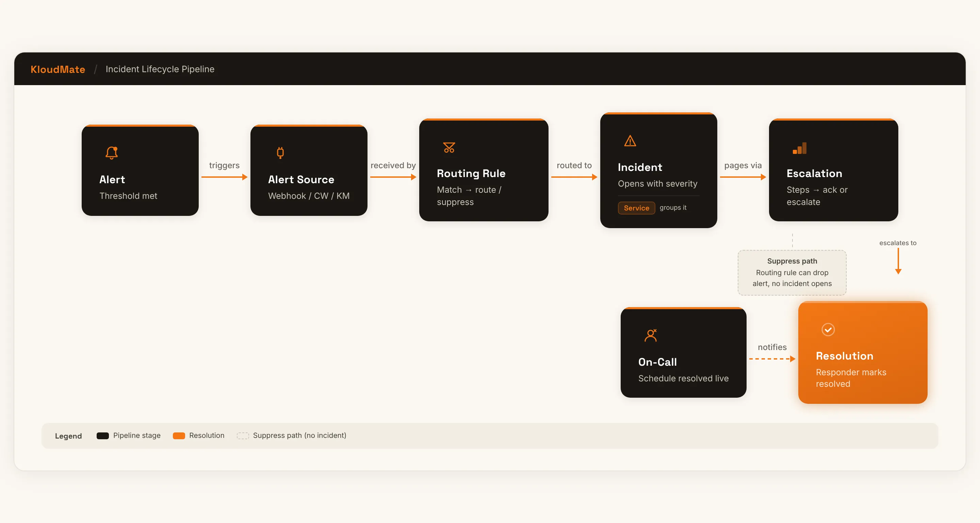
Task: Click the 'groups it' text next to Service
Action: (x=673, y=208)
